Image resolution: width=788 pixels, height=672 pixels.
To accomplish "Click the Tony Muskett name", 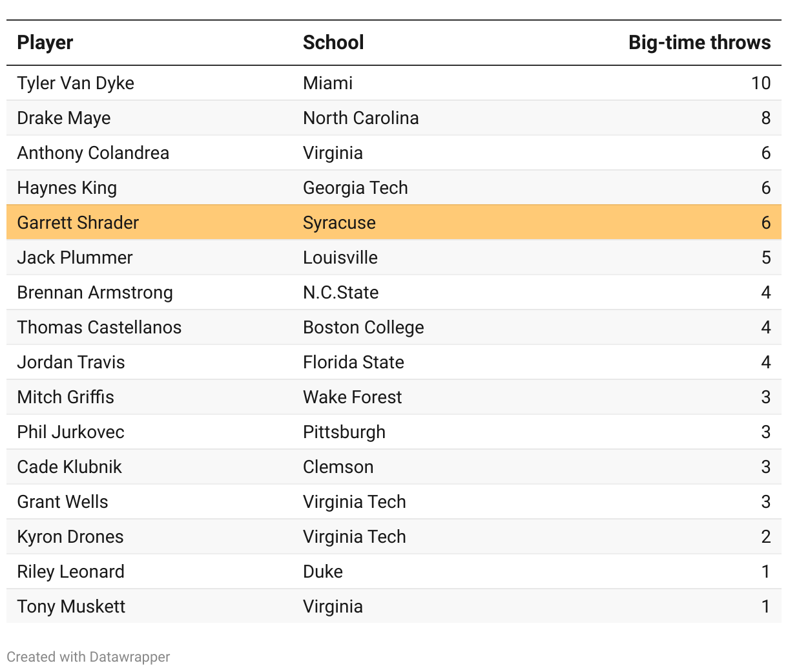I will tap(71, 607).
